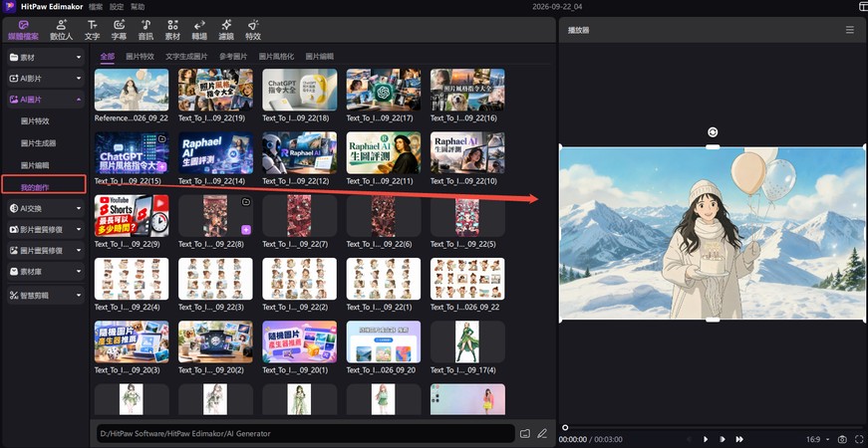Viewport: 868px width, 448px height.
Task: Select thumbnail Text_To_I...09_20(3)
Action: tap(132, 341)
